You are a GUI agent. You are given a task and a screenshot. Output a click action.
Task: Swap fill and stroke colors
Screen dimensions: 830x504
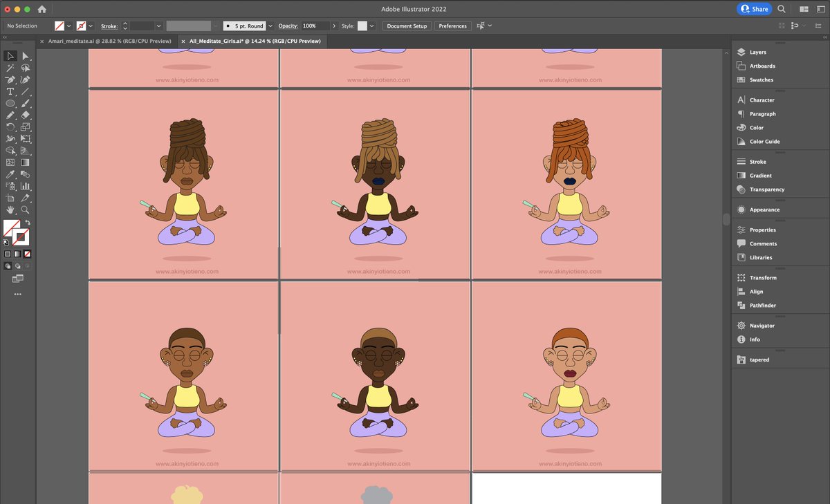[x=28, y=223]
